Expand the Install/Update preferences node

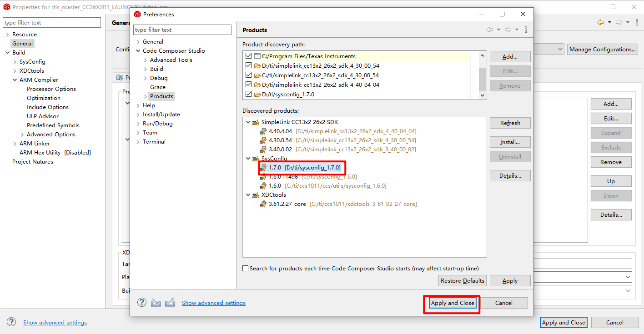coord(138,115)
